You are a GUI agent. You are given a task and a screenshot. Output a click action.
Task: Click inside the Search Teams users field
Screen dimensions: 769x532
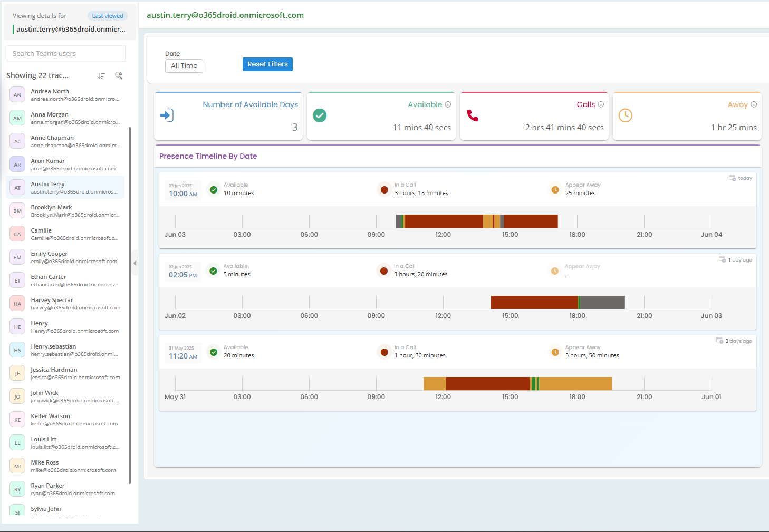pos(65,53)
